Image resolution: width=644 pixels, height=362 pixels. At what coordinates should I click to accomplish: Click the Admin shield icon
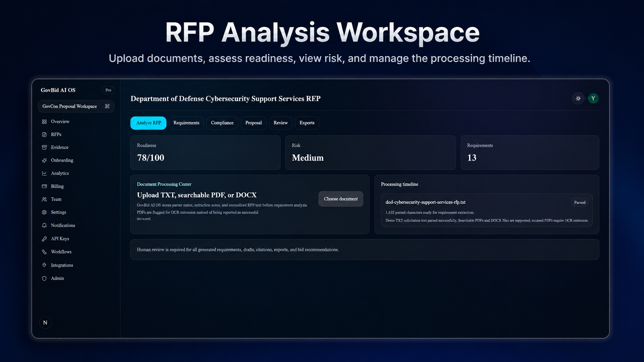[44, 279]
